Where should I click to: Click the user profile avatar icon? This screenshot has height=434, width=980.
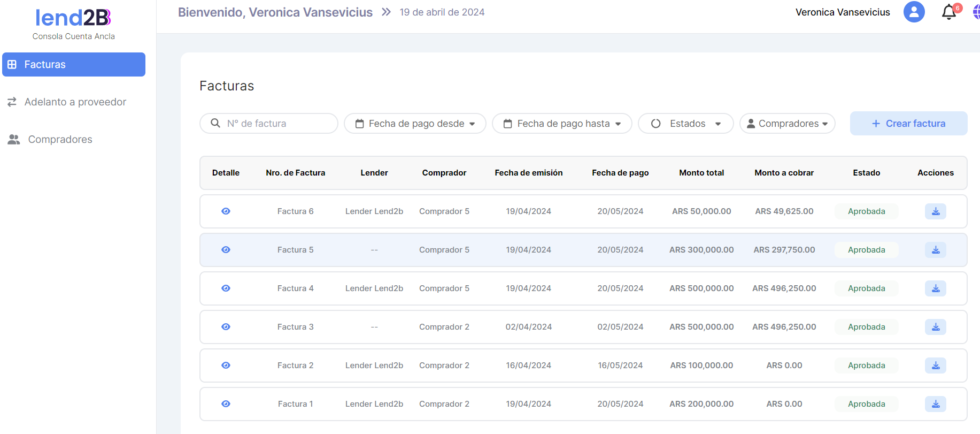pyautogui.click(x=914, y=12)
